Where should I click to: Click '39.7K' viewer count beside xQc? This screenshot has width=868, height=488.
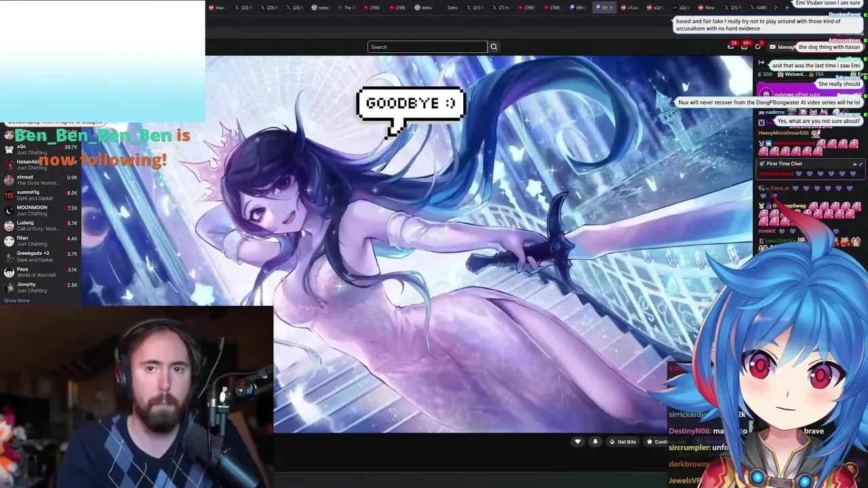coord(70,147)
